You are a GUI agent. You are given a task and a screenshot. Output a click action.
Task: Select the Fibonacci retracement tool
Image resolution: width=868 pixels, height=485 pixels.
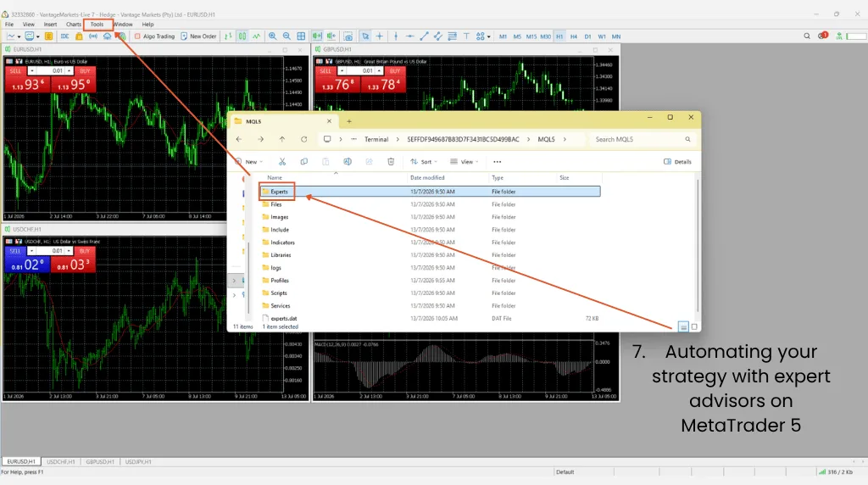coord(453,36)
